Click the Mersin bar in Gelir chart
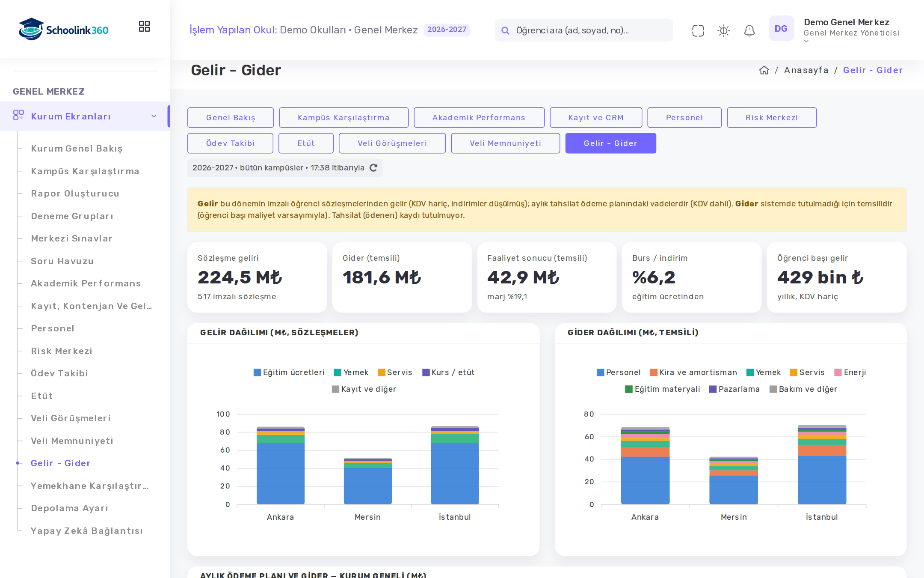 367,481
